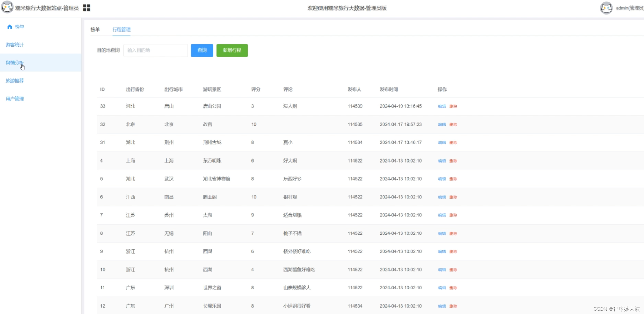Delete the 故宫 row with ID 32
The height and width of the screenshot is (314, 644).
click(453, 125)
